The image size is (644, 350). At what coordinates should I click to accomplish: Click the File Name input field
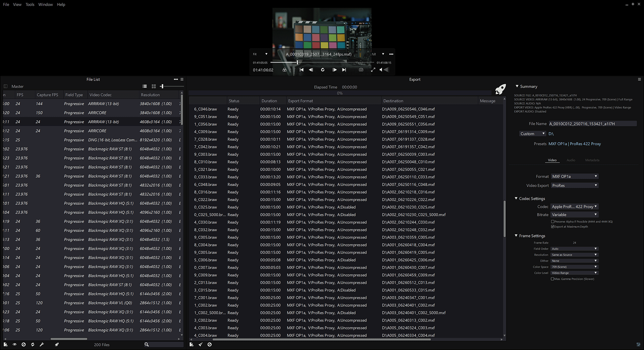(592, 124)
